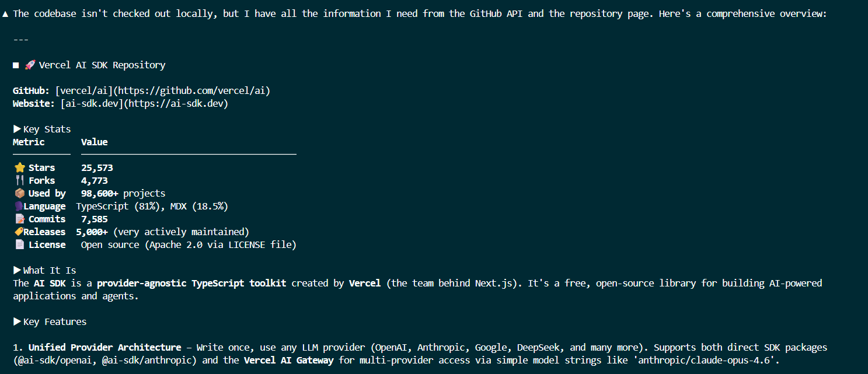This screenshot has width=868, height=374.
Task: Click the speaking head icon beside Language
Action: pos(18,207)
